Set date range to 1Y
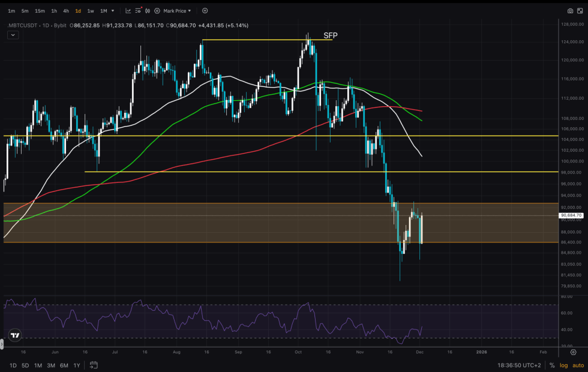Viewport: 588px width, 372px height. 76,365
